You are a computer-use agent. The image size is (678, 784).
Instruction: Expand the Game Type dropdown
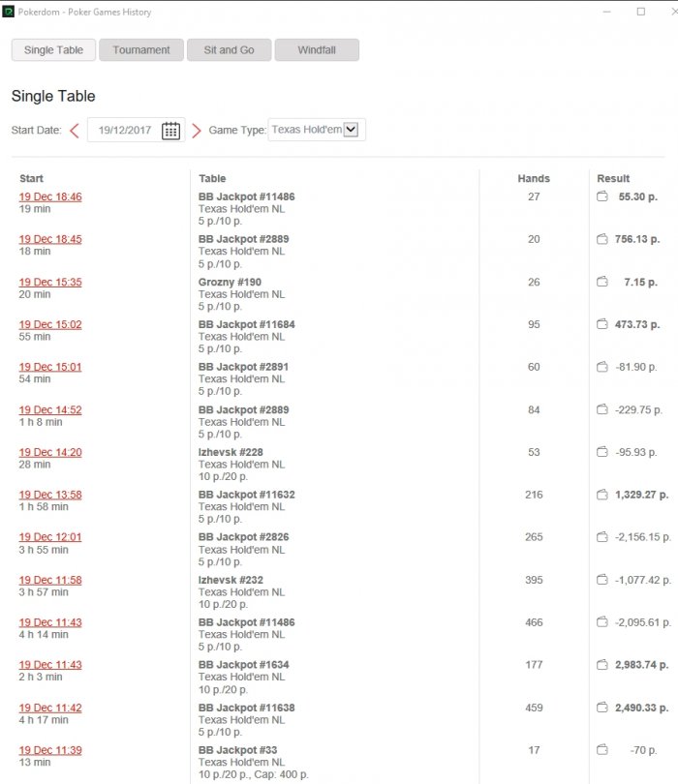351,130
